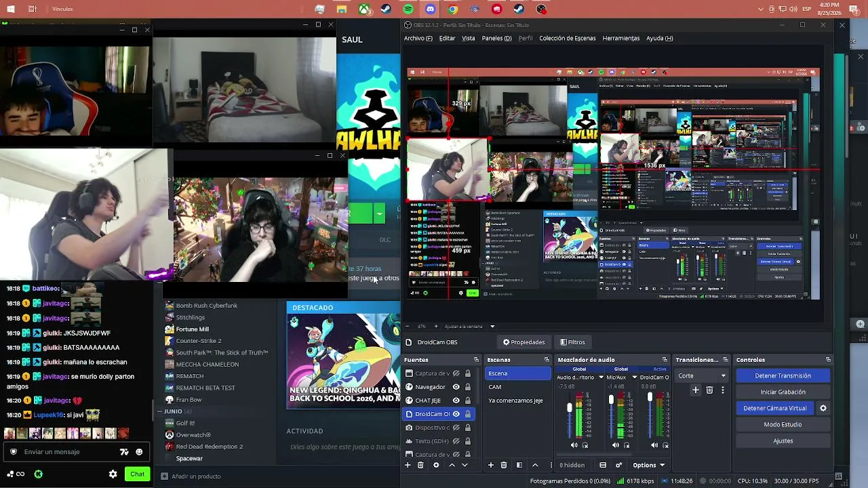
Task: Open the Herramientas menu
Action: click(x=621, y=39)
